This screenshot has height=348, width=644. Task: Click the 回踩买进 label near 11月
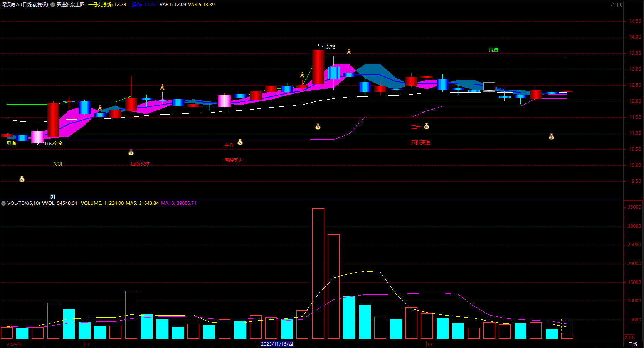(x=140, y=164)
